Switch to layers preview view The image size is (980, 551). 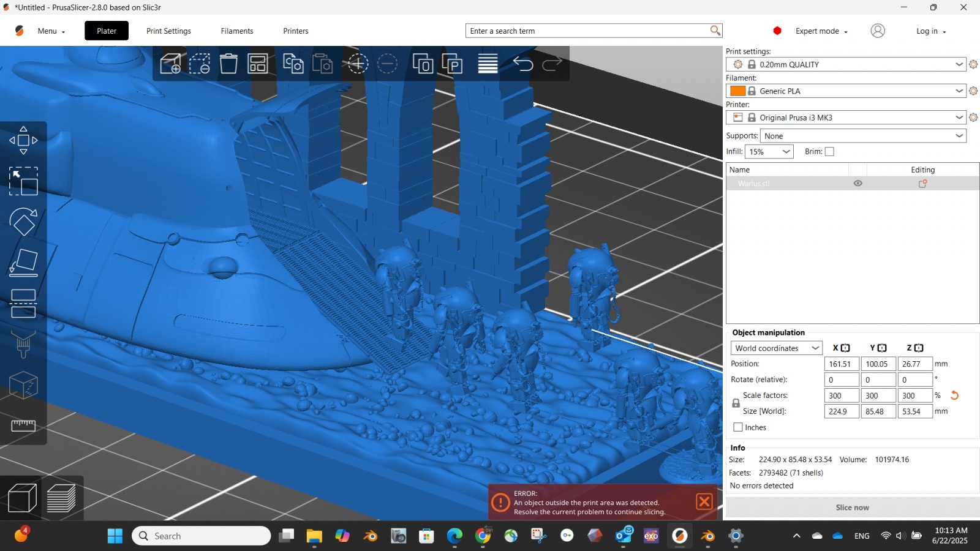[x=61, y=498]
